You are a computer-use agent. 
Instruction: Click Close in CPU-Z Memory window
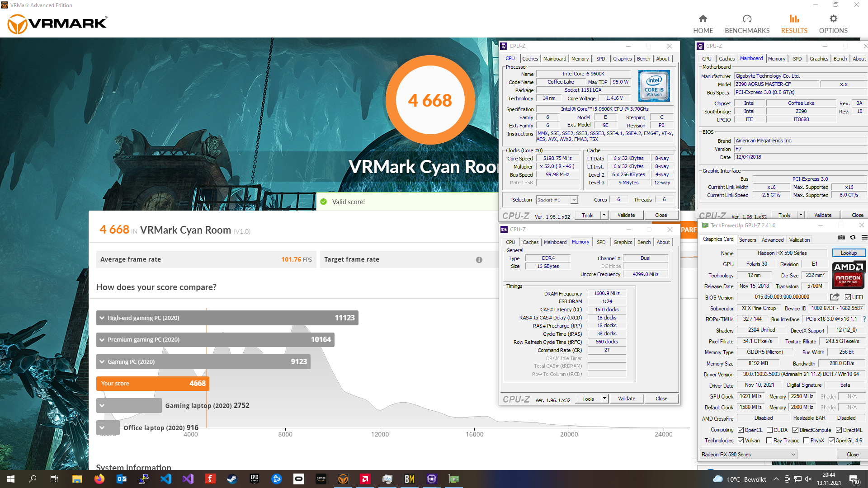[661, 399]
